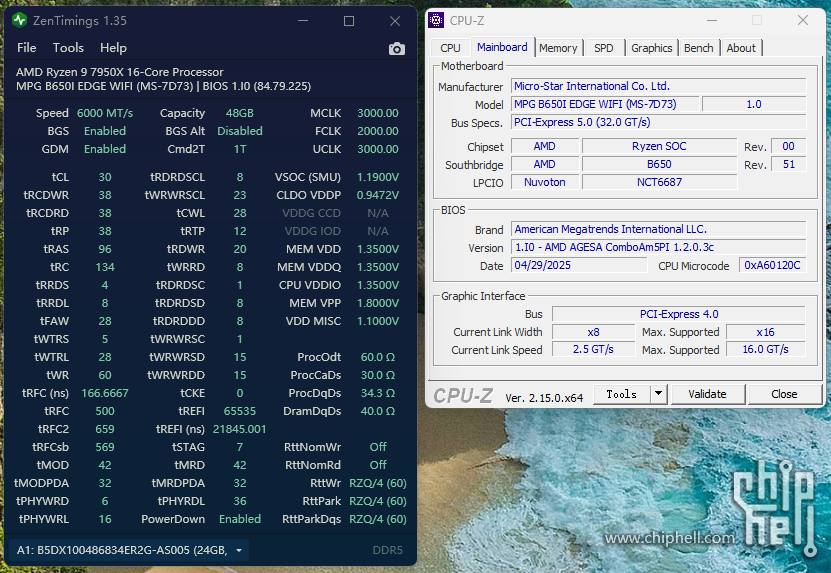
Task: Switch to the CPU tab in CPU-Z
Action: pos(450,48)
